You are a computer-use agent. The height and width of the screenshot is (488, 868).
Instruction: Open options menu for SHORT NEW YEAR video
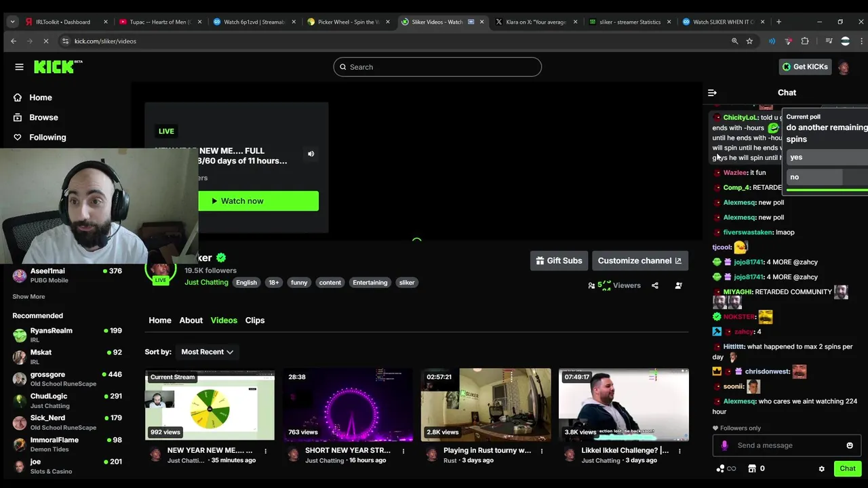[x=403, y=451]
